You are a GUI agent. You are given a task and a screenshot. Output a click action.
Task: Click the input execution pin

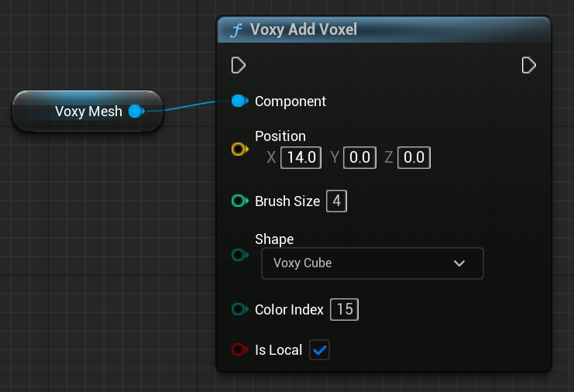click(239, 65)
